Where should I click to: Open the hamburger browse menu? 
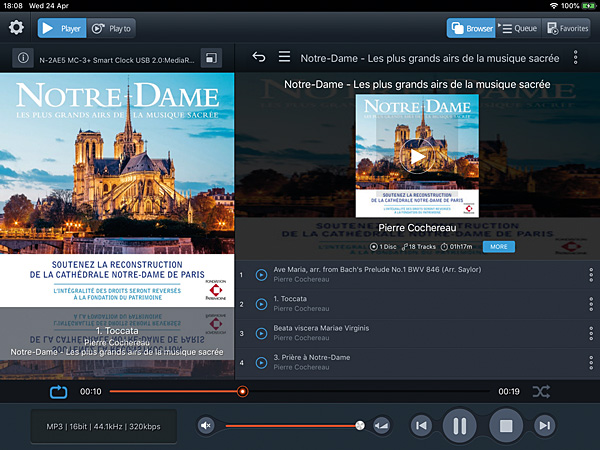tap(284, 57)
